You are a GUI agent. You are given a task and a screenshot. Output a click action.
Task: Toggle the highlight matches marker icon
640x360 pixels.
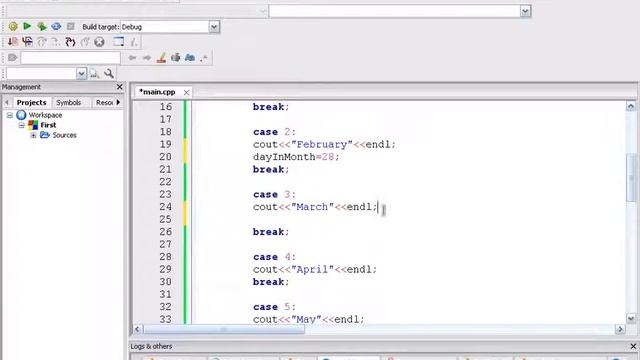(x=161, y=58)
